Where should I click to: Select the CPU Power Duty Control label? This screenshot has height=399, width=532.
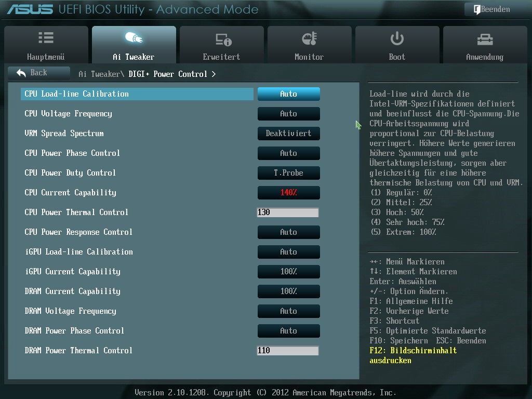point(70,172)
